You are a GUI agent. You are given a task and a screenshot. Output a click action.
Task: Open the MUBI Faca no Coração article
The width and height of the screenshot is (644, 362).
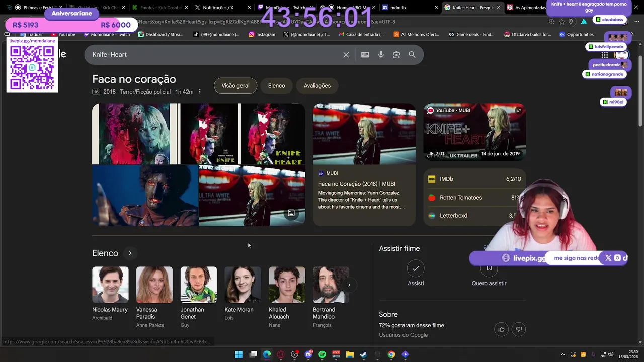364,164
